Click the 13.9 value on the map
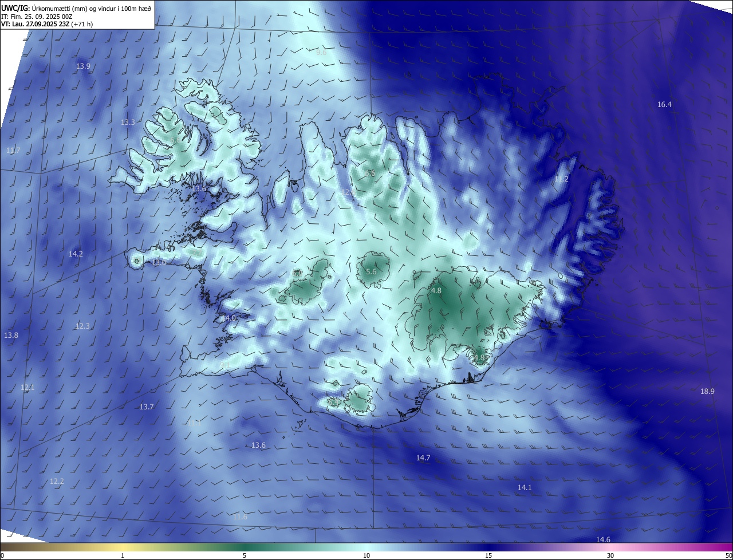This screenshot has width=733, height=560. coord(84,66)
